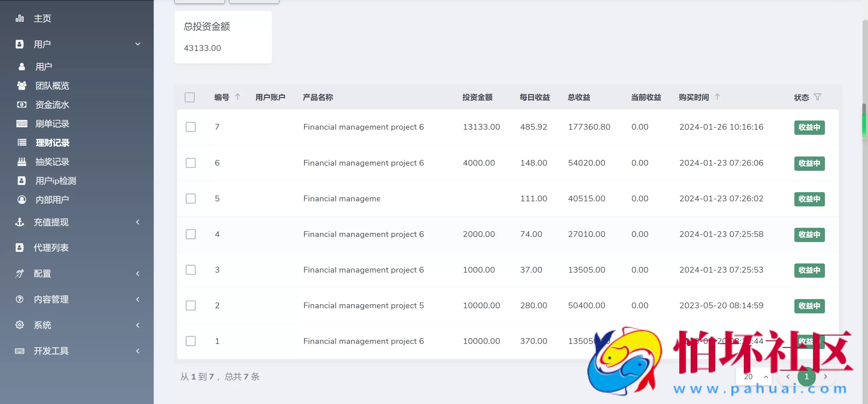Check the row checkbox for record 7
Screen dimensions: 868x404
[x=191, y=127]
